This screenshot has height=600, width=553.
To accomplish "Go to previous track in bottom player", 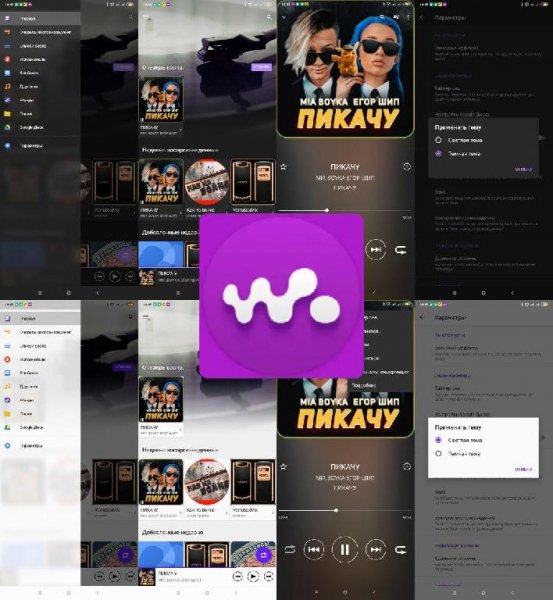I will pos(314,549).
